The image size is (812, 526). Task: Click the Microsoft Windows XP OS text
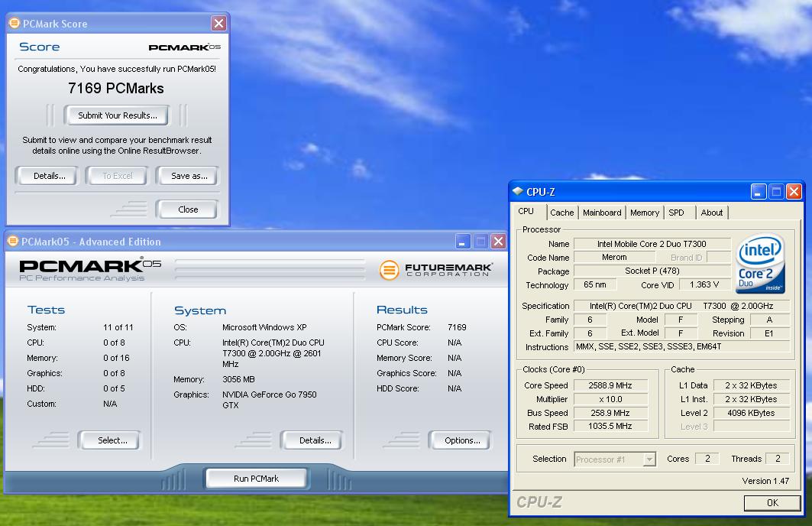pos(264,327)
